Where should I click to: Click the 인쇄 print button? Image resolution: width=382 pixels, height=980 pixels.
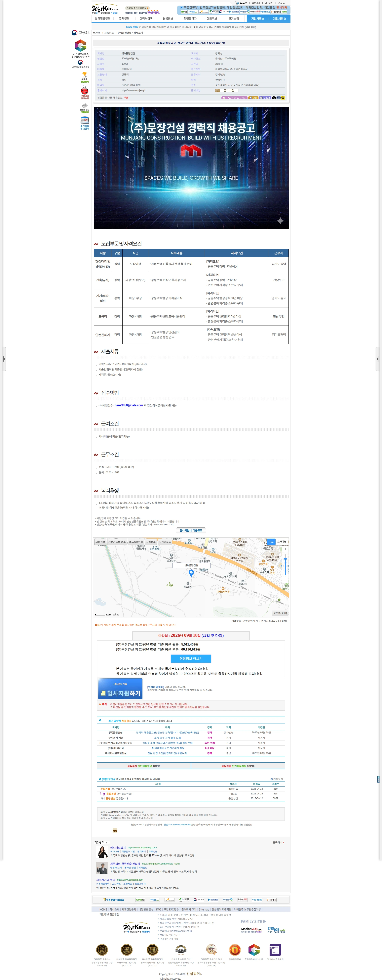point(253,98)
